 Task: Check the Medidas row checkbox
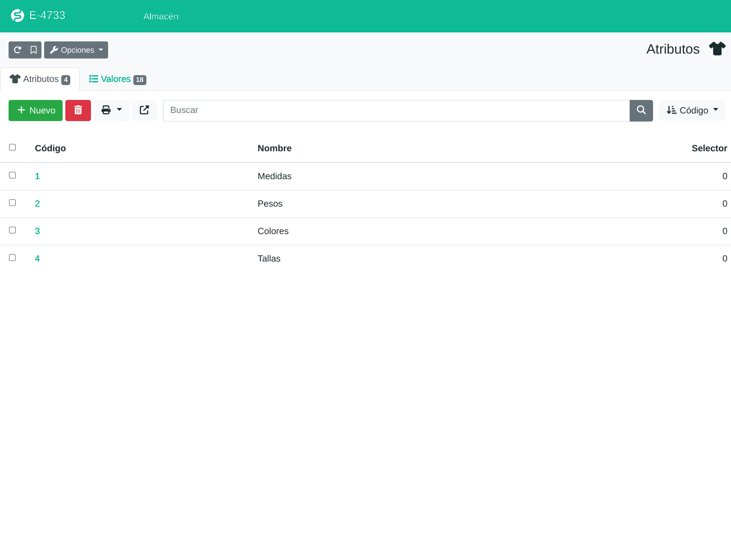(13, 175)
